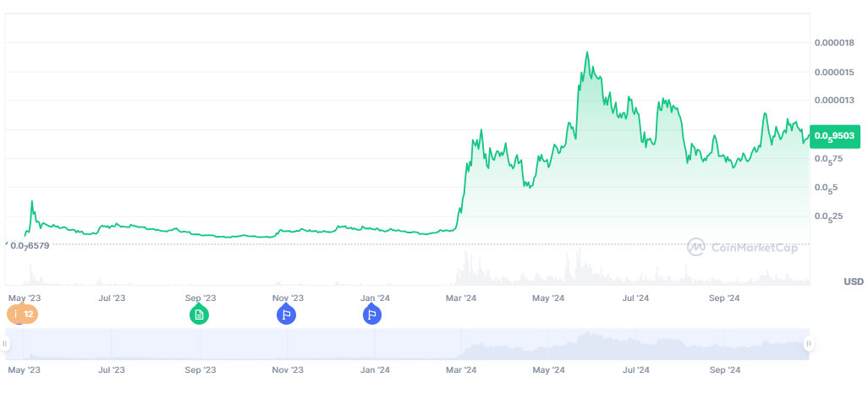
Task: Click the green document event marker
Action: [200, 315]
